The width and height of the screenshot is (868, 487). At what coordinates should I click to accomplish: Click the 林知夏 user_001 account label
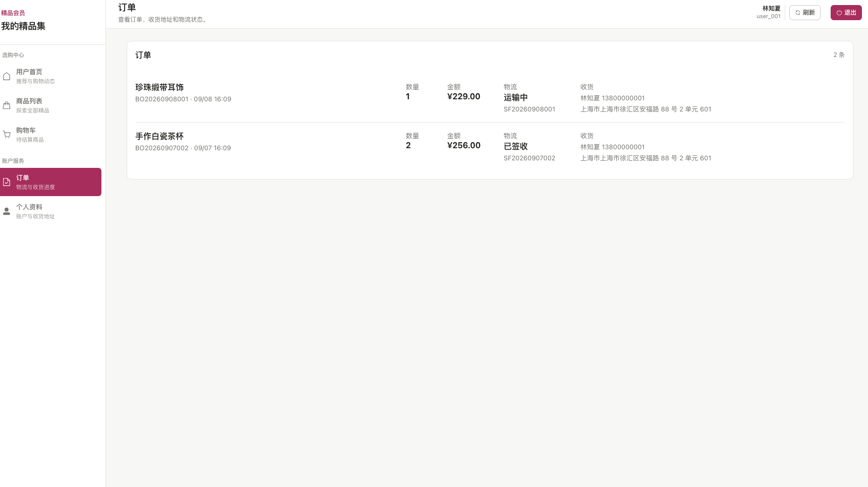[769, 12]
